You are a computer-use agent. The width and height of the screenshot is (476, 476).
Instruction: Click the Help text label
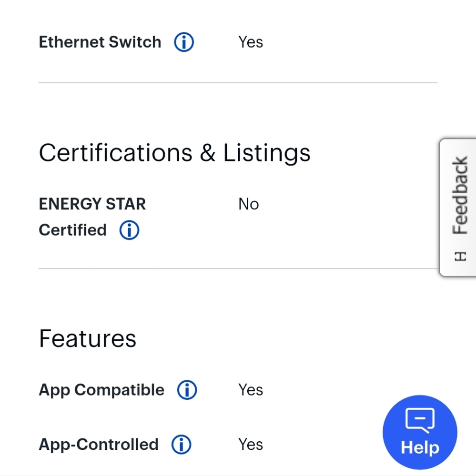[420, 448]
